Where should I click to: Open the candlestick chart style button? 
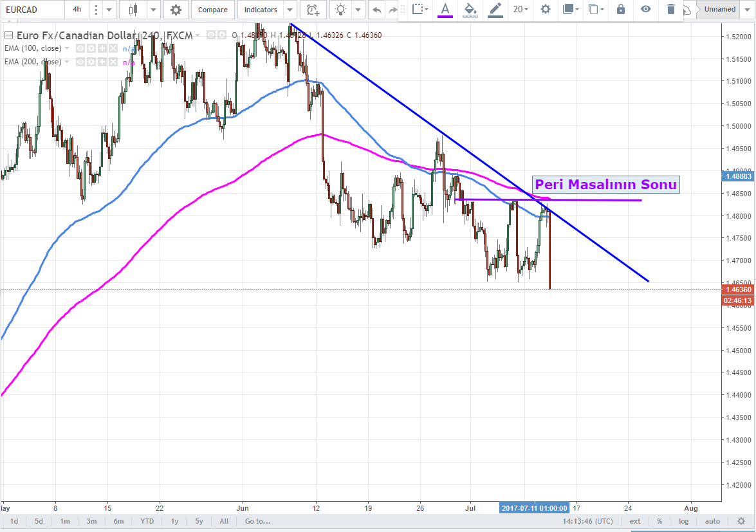tap(134, 10)
